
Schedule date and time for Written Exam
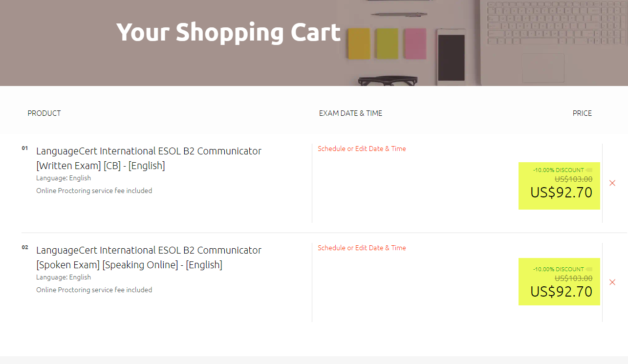pyautogui.click(x=362, y=149)
